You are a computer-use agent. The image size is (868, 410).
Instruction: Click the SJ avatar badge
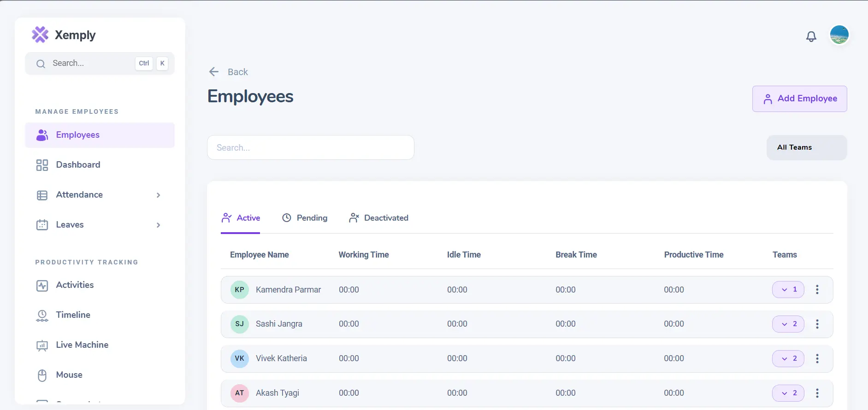click(240, 324)
